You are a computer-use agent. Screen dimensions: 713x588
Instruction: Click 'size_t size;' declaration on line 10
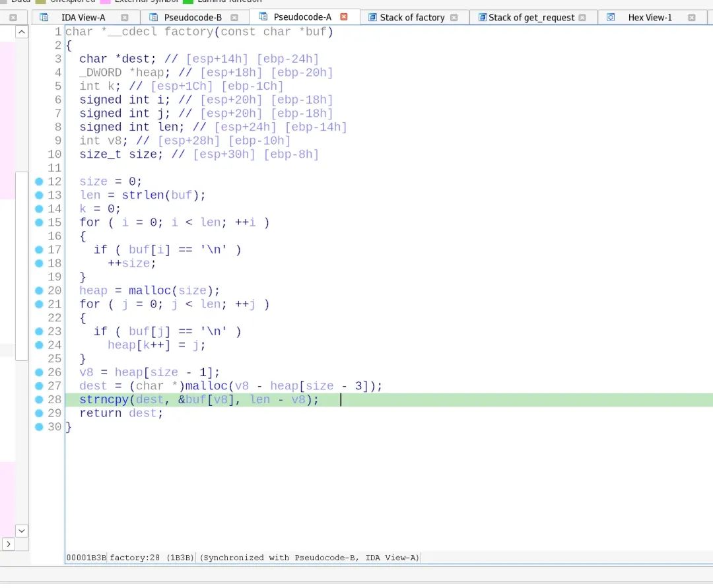coord(121,154)
